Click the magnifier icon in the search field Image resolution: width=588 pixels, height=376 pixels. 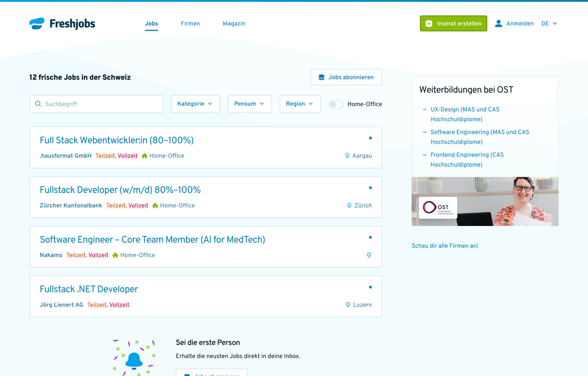click(x=38, y=104)
